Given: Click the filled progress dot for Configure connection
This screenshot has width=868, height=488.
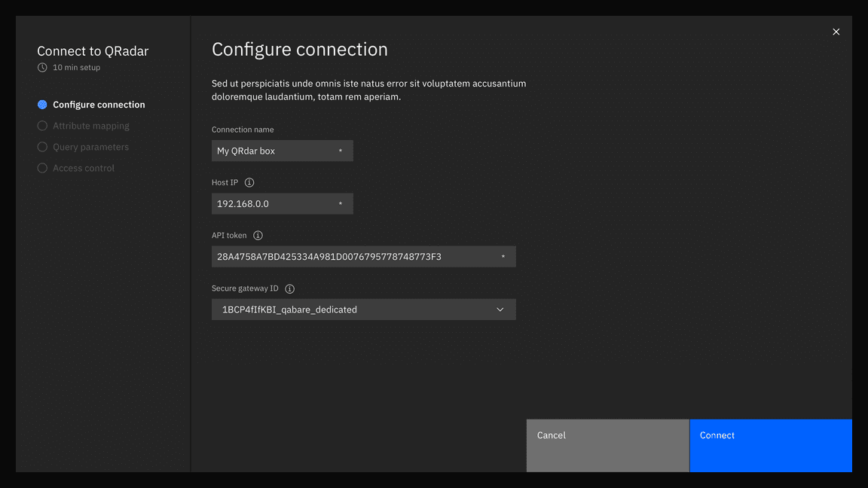Looking at the screenshot, I should (x=42, y=104).
